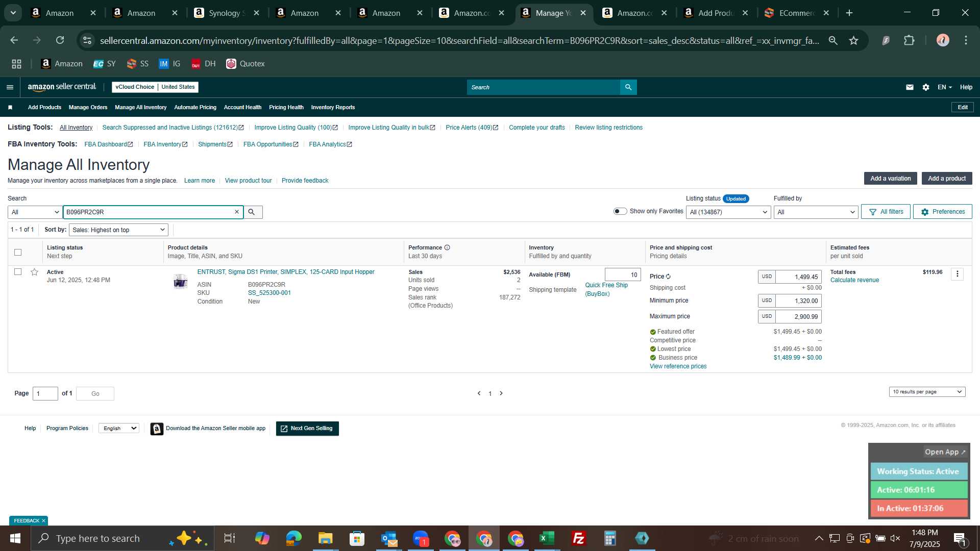Open the Calculator taskbar icon
This screenshot has height=551, width=980.
click(610, 538)
